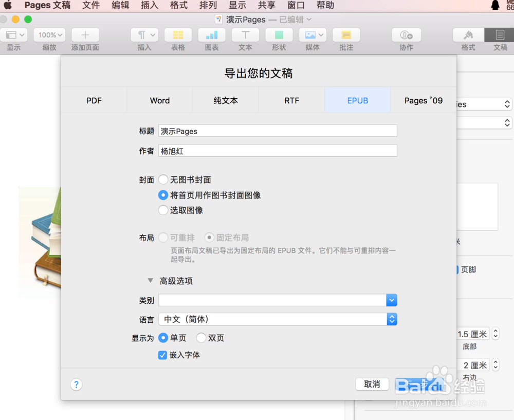Choose the 双页 display option
The height and width of the screenshot is (420, 514).
201,338
